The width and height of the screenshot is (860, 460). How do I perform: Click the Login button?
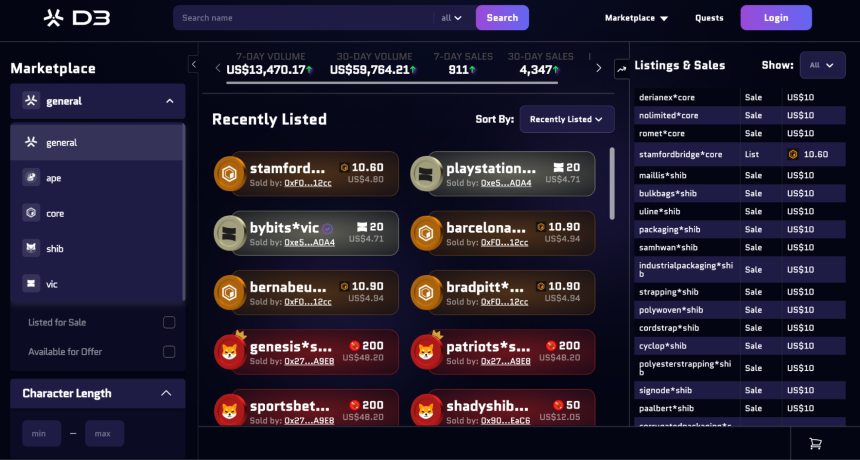tap(776, 18)
